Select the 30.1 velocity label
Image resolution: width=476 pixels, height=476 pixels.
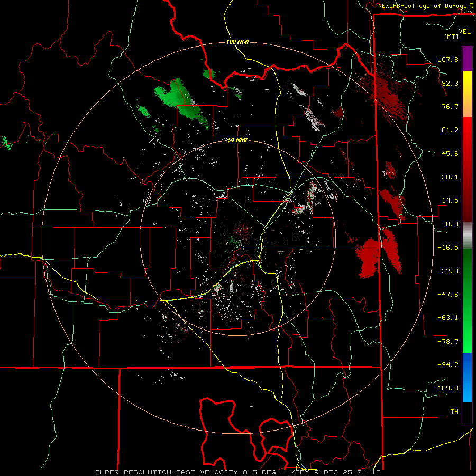(450, 177)
